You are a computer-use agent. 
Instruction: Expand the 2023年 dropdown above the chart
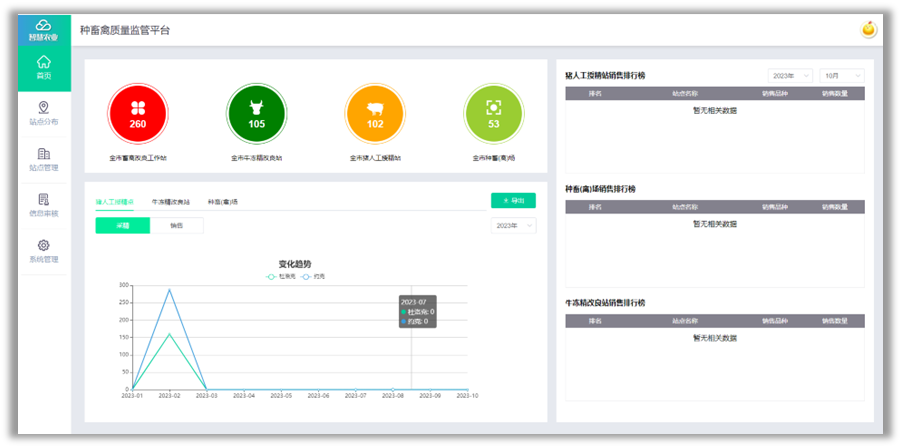pos(513,226)
